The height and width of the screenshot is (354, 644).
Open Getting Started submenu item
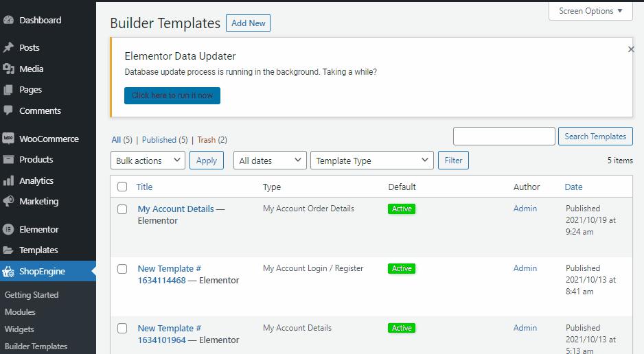point(32,295)
